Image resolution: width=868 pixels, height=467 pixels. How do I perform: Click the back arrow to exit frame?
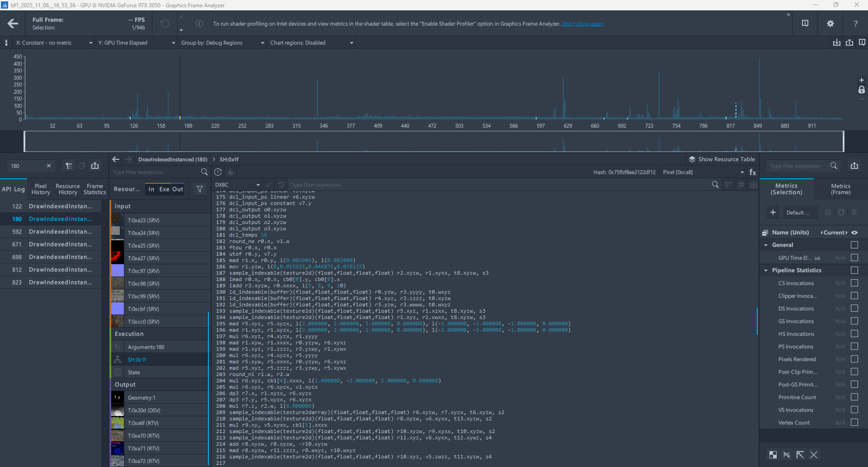[x=13, y=24]
